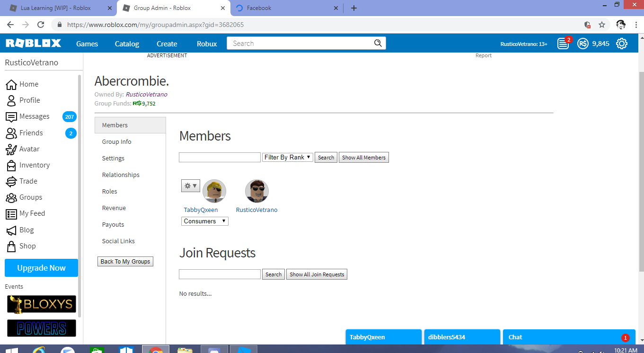This screenshot has height=353, width=644.
Task: Open the Roblox settings gear icon
Action: (x=622, y=44)
